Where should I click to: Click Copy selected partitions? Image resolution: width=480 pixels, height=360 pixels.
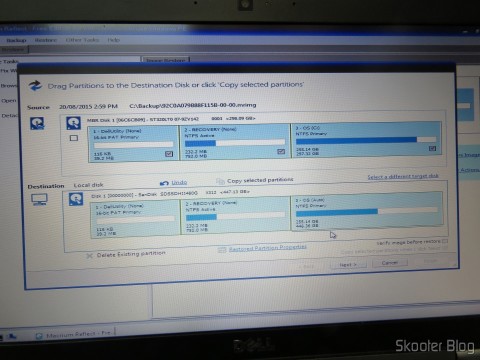click(x=260, y=180)
